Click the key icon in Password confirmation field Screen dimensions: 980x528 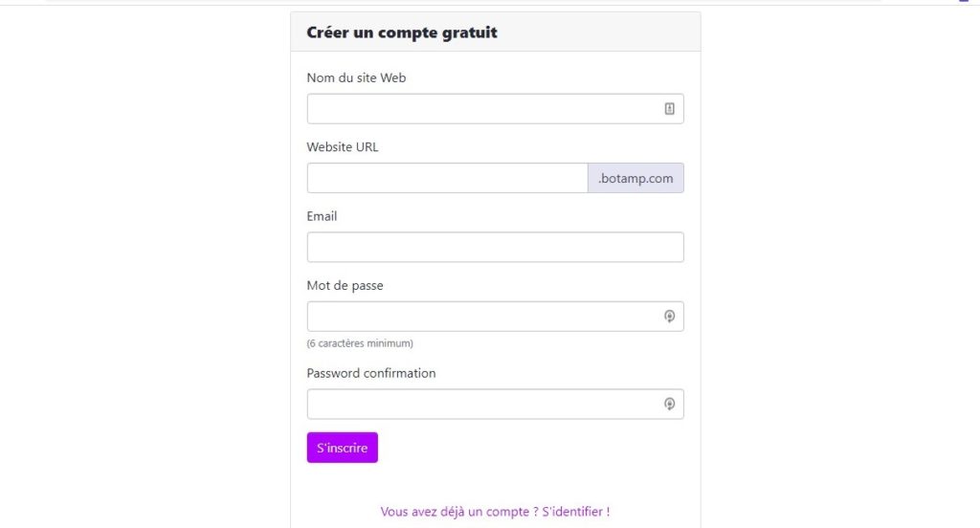669,405
